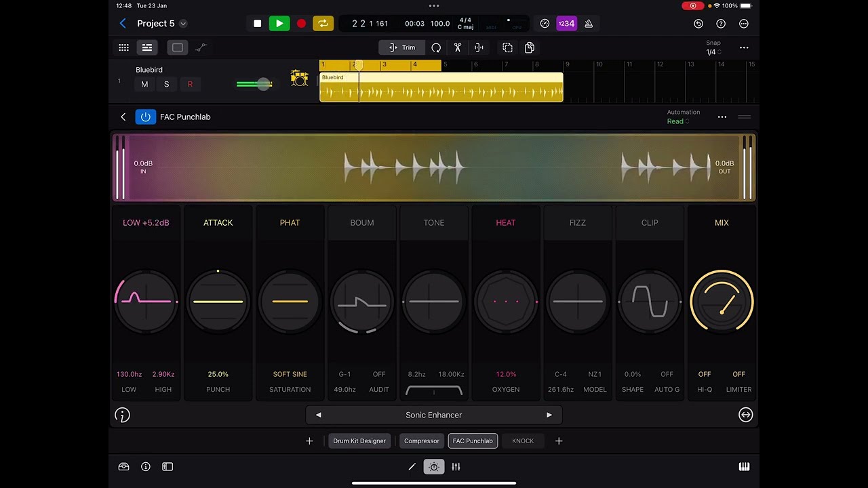Mute the Bluebird track

[144, 84]
